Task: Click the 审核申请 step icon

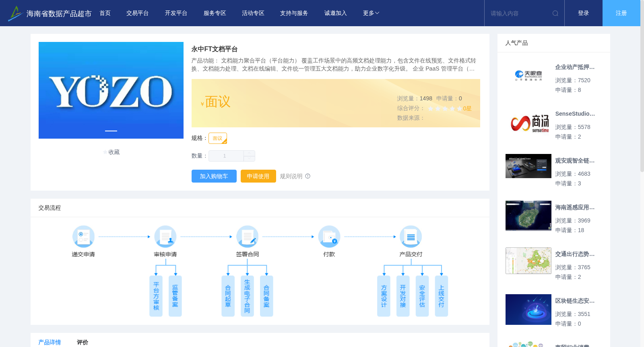Action: click(165, 237)
